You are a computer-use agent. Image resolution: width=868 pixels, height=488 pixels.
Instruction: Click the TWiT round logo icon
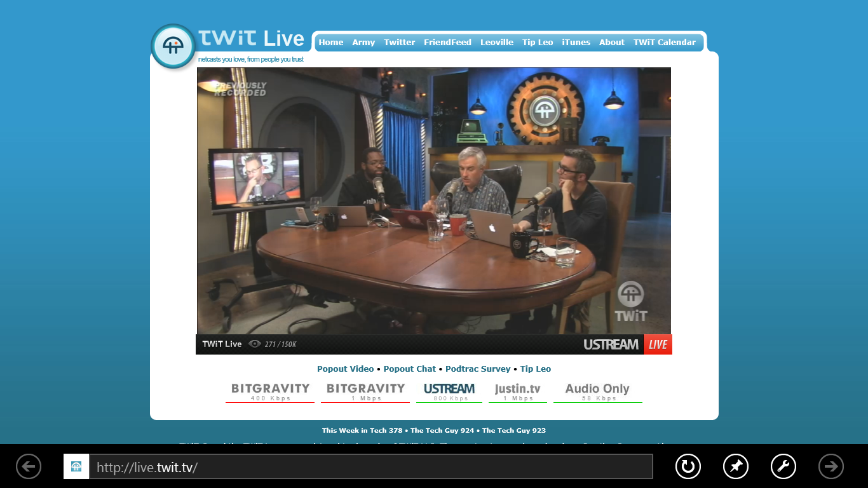tap(173, 46)
